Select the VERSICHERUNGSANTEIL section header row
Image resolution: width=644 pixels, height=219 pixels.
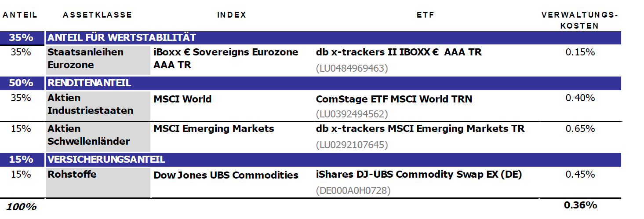tap(106, 159)
